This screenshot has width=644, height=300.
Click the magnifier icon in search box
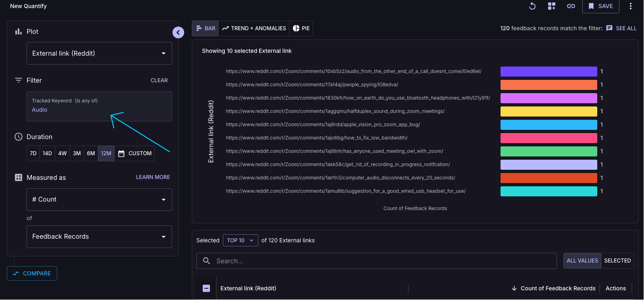(206, 261)
